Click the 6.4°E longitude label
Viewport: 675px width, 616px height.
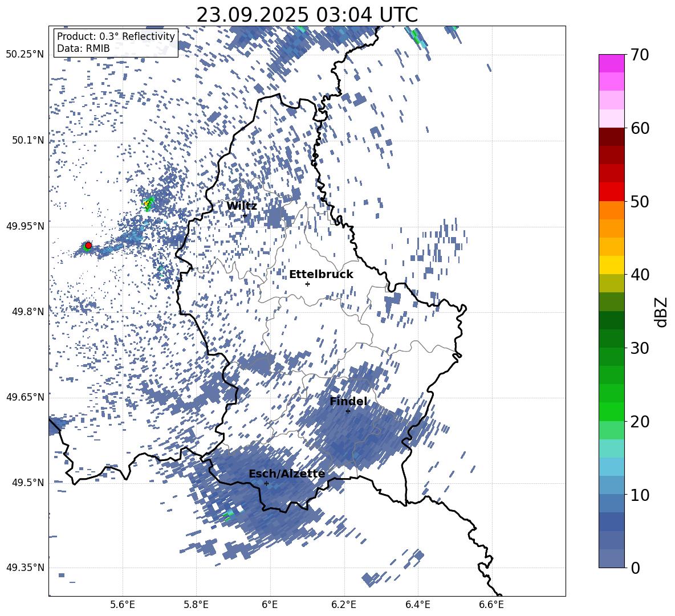417,605
